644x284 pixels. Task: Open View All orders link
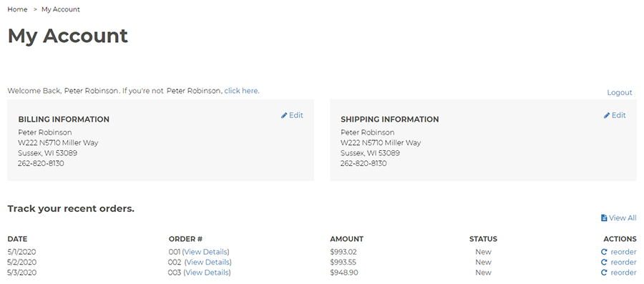tap(623, 218)
